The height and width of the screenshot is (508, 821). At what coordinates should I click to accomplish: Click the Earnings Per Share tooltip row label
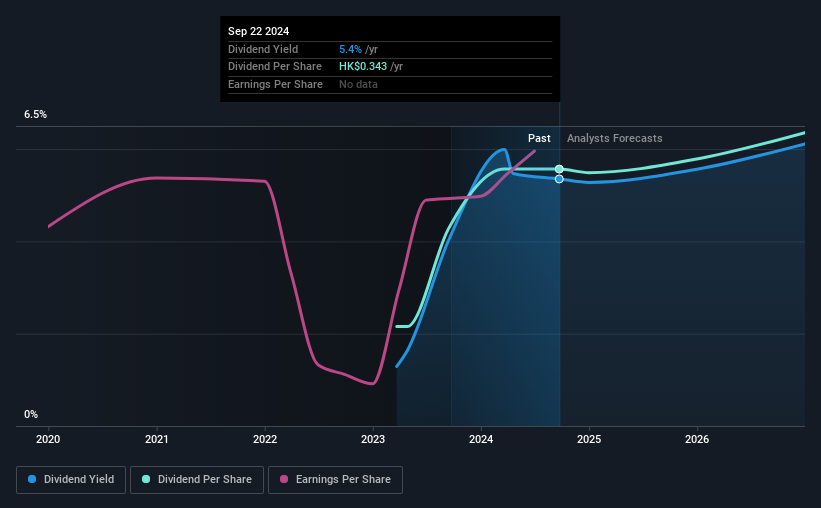(x=275, y=84)
